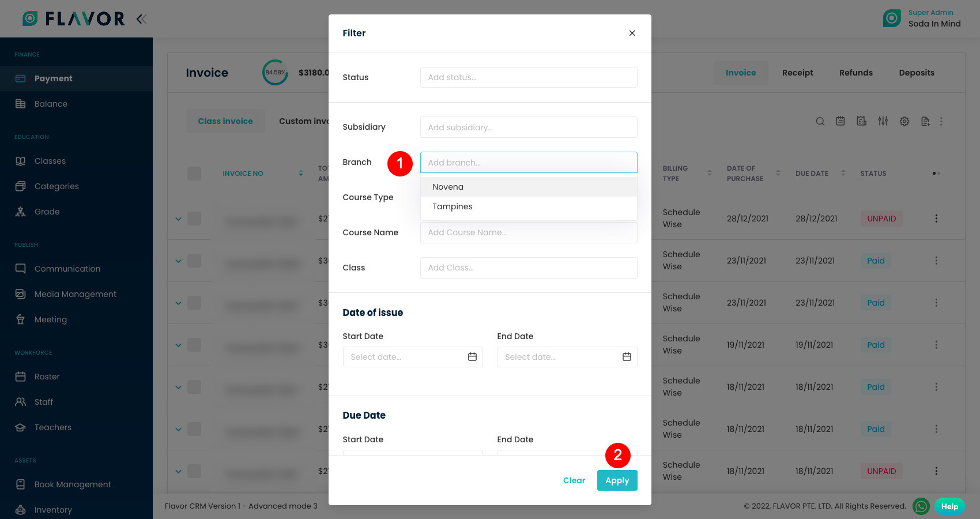Screen dimensions: 980x519
Task: Open the settings gear icon in invoice toolbar
Action: coord(904,121)
